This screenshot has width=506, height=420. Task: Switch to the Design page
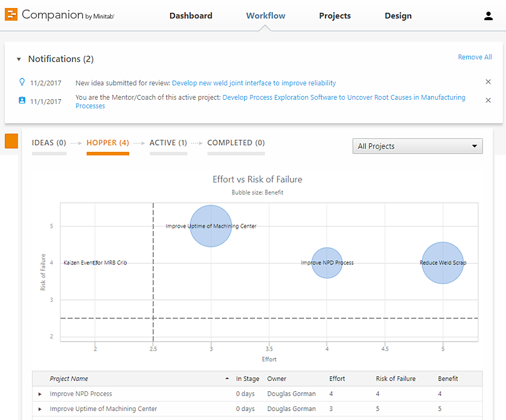point(398,16)
